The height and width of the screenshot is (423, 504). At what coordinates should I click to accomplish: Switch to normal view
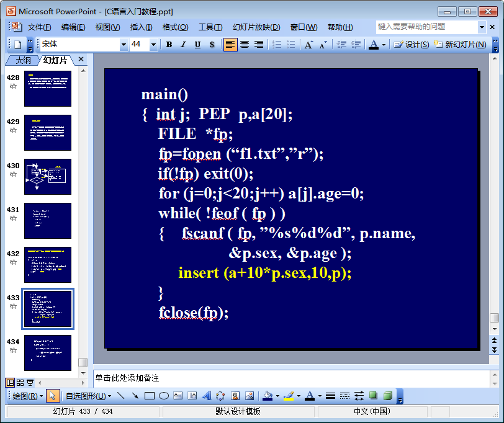click(11, 383)
